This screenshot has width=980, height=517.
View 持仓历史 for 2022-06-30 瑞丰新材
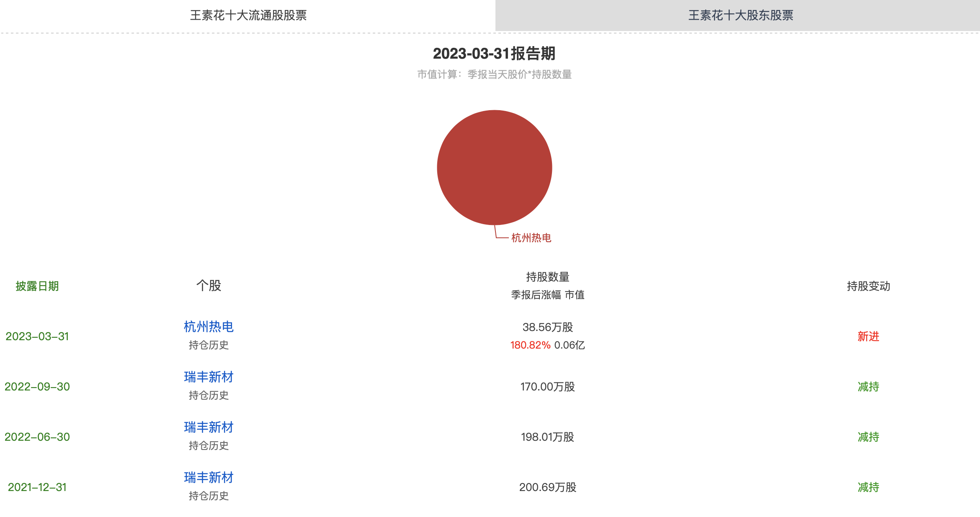[209, 446]
